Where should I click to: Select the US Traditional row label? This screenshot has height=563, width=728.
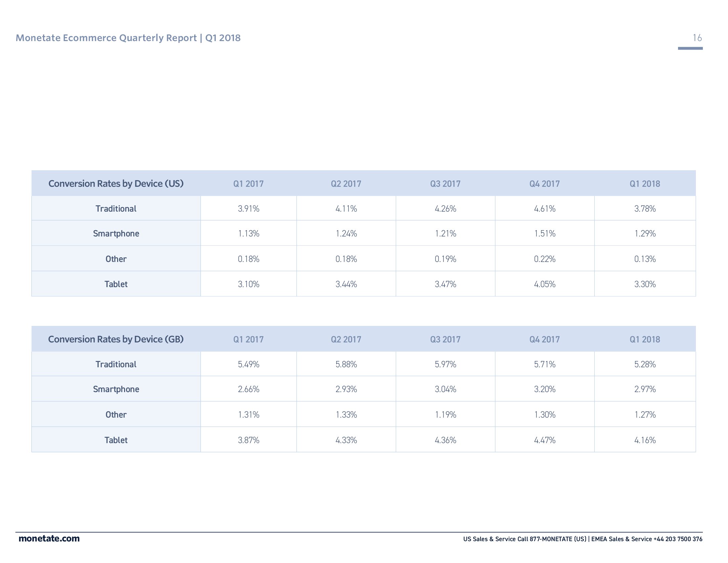(x=116, y=208)
